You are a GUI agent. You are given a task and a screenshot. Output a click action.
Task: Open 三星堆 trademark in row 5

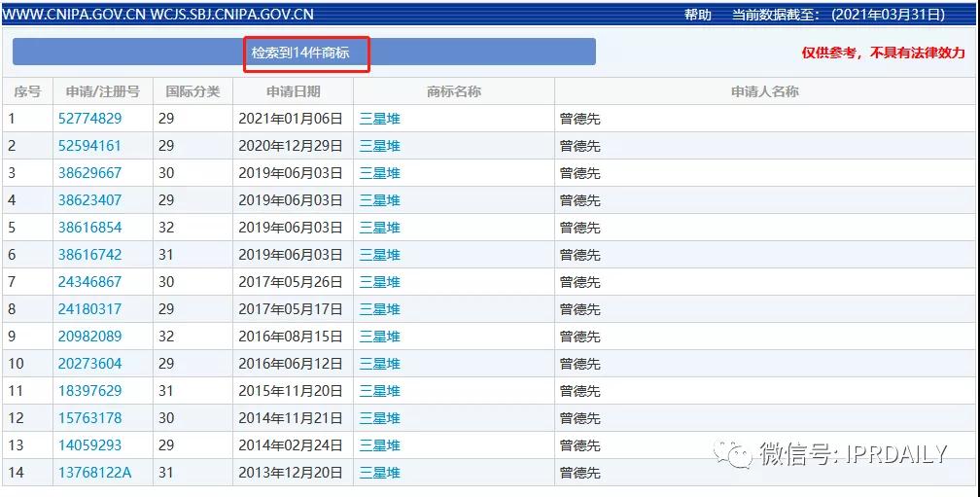pyautogui.click(x=379, y=227)
